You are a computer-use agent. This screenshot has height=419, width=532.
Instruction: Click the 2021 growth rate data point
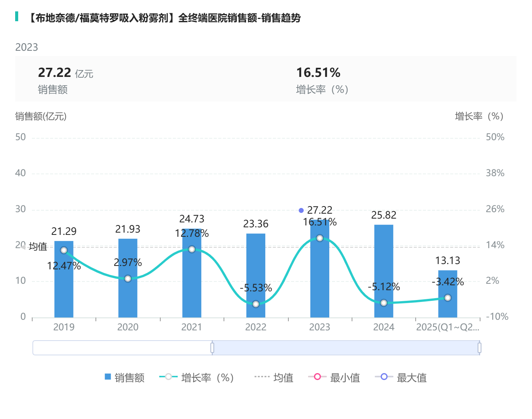[192, 249]
